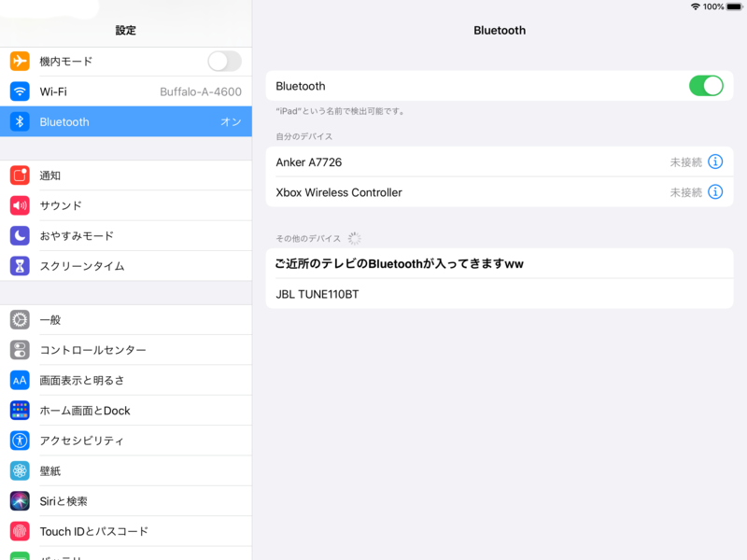This screenshot has height=560, width=747.
Task: Tap the red Notifications (通知) icon
Action: pyautogui.click(x=20, y=175)
